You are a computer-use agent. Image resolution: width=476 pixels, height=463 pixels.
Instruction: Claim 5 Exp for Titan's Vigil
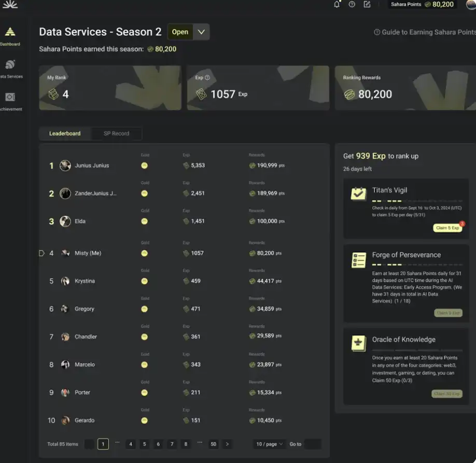coord(447,228)
